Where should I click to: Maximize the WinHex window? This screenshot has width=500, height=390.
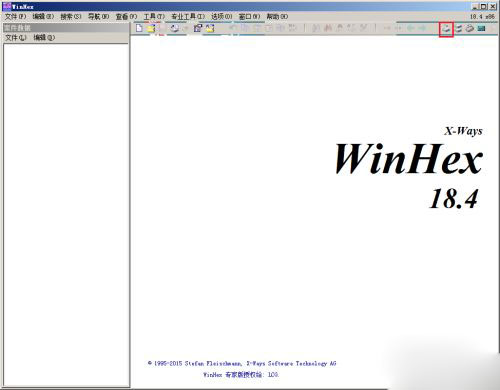point(484,6)
